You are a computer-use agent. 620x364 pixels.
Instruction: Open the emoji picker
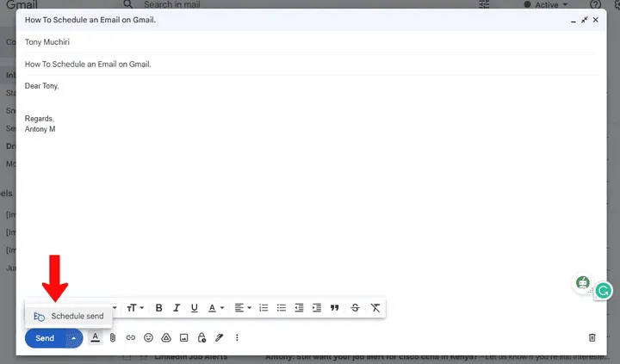pyautogui.click(x=148, y=338)
